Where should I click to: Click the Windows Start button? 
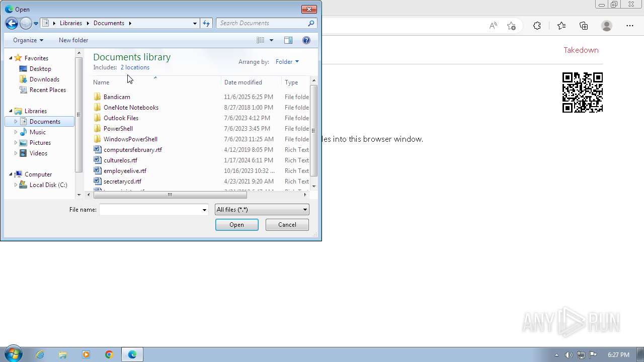[x=13, y=354]
